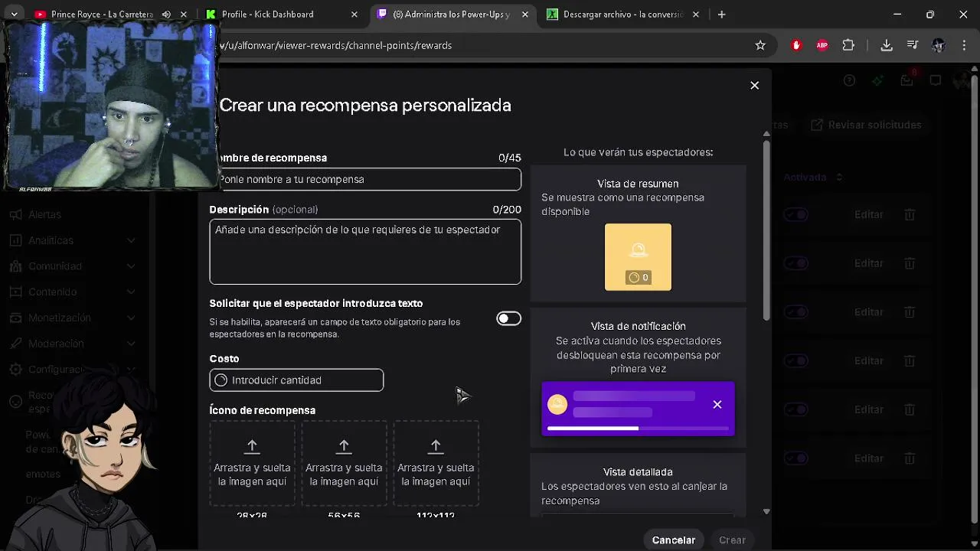Click the muted audio icon on YouTube tab
The height and width of the screenshot is (551, 980).
[x=166, y=15]
